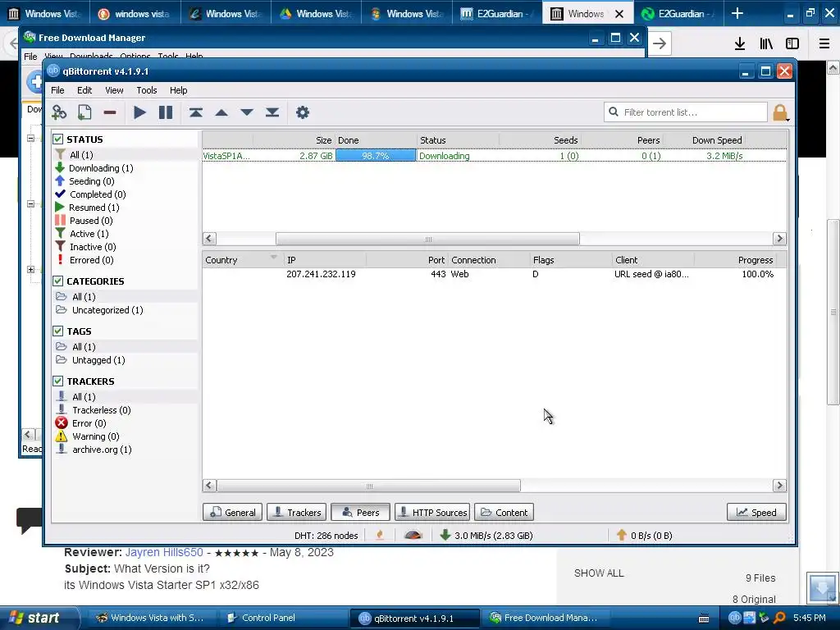The image size is (840, 630).
Task: Switch to the Content tab
Action: click(x=504, y=512)
